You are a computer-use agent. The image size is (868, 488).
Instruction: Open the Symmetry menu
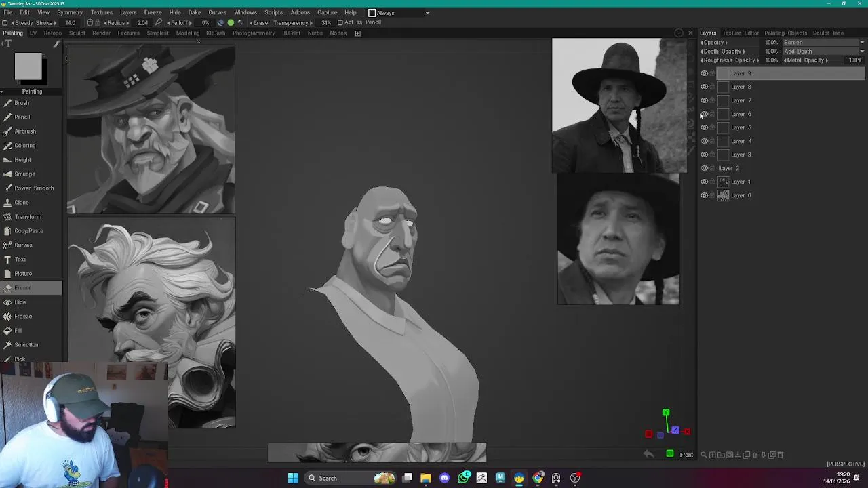70,12
